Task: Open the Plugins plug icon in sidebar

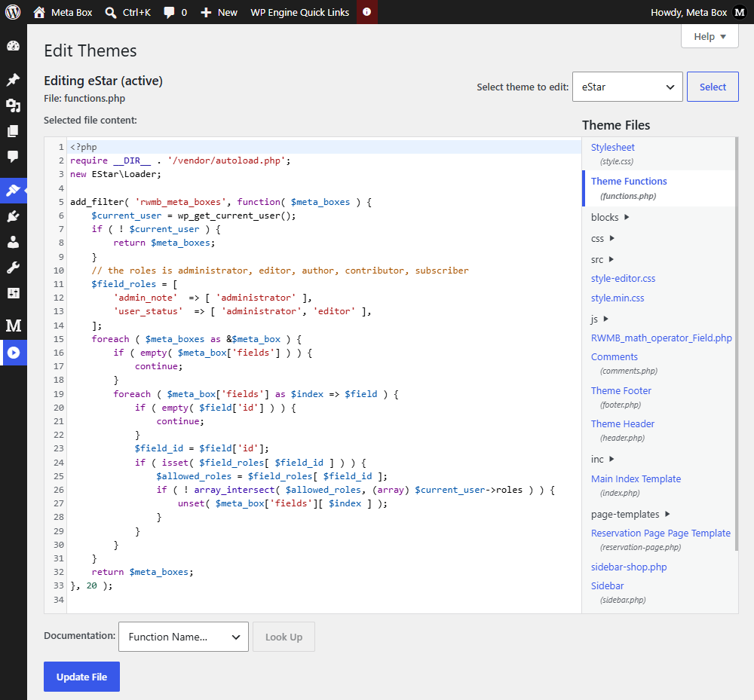Action: click(x=13, y=216)
